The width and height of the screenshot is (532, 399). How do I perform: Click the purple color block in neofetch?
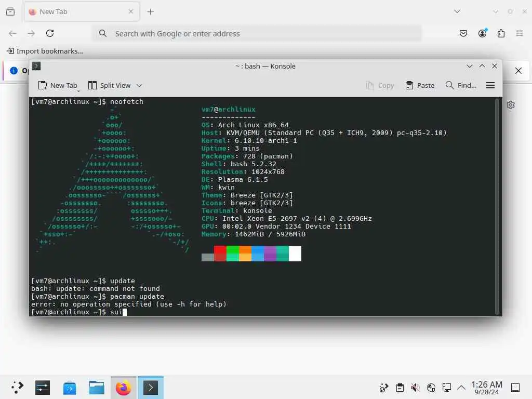270,254
